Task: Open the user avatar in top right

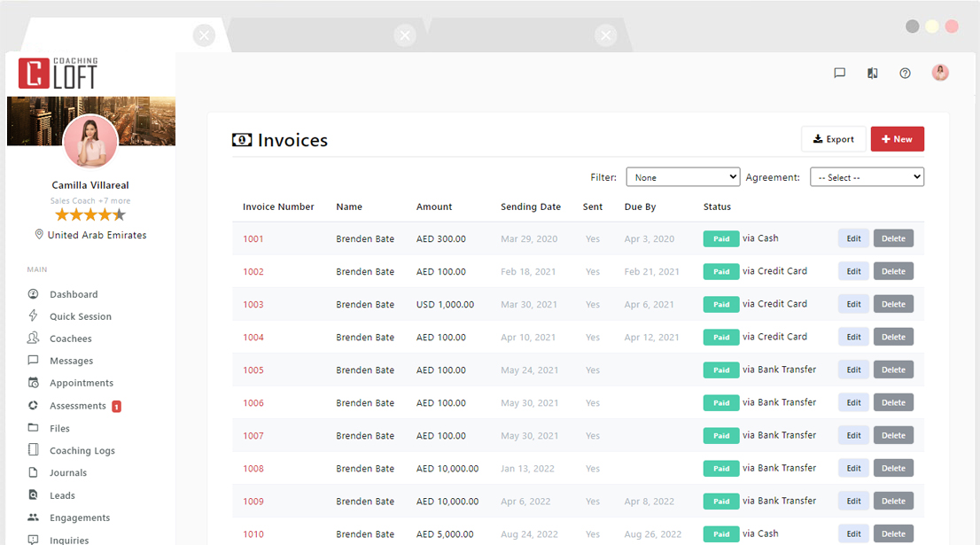Action: (940, 73)
